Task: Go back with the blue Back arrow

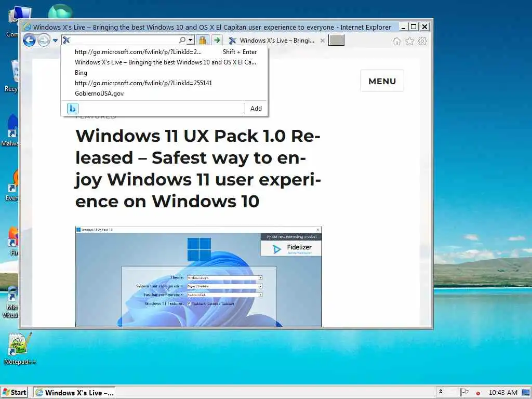Action: (x=29, y=41)
